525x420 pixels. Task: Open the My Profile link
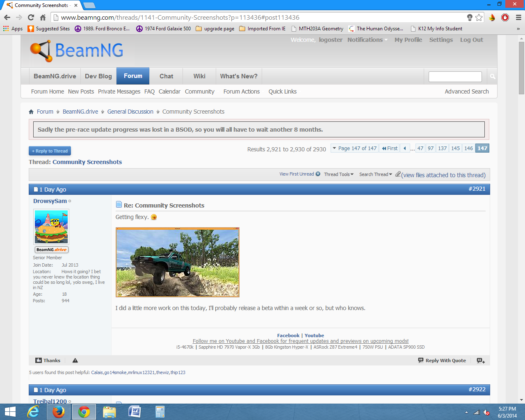tap(408, 40)
